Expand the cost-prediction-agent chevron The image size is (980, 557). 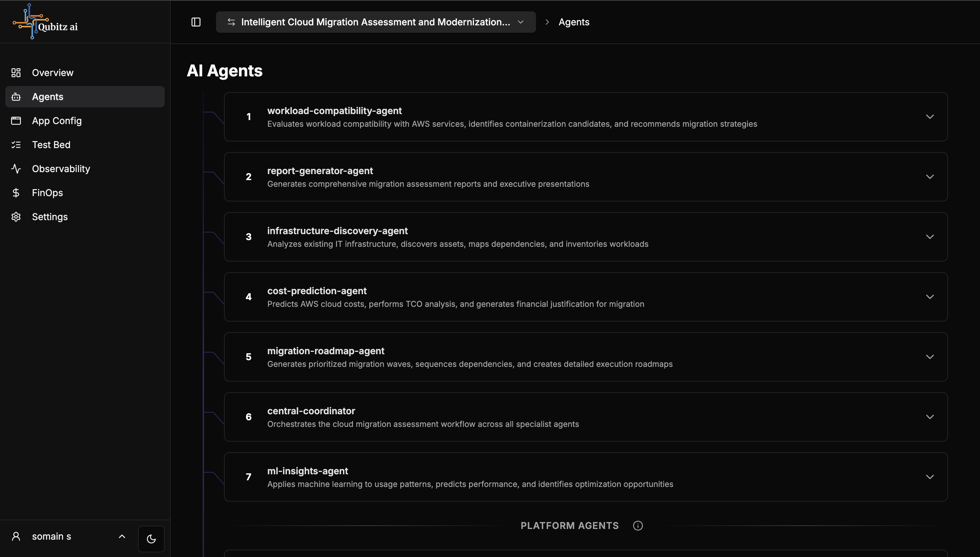coord(930,297)
